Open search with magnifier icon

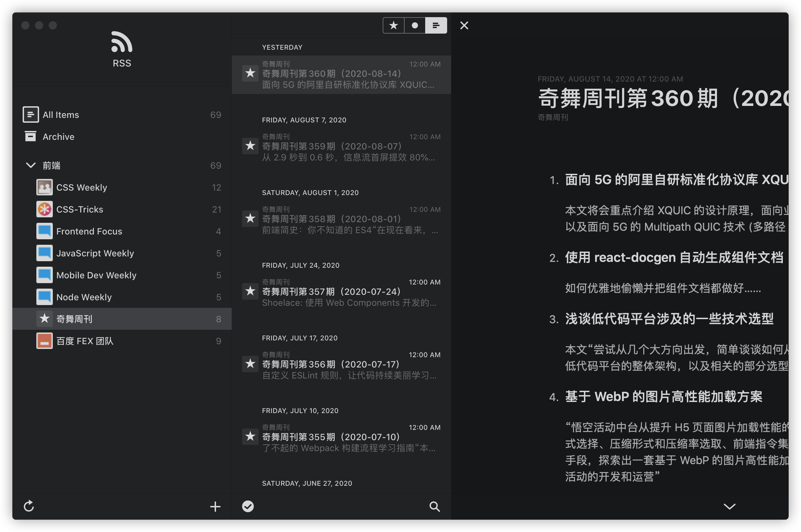point(434,506)
